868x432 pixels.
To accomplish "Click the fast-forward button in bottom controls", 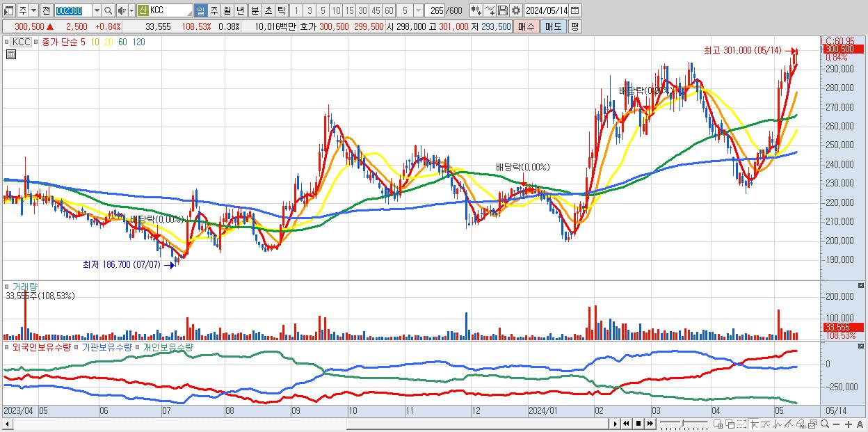I will (650, 424).
